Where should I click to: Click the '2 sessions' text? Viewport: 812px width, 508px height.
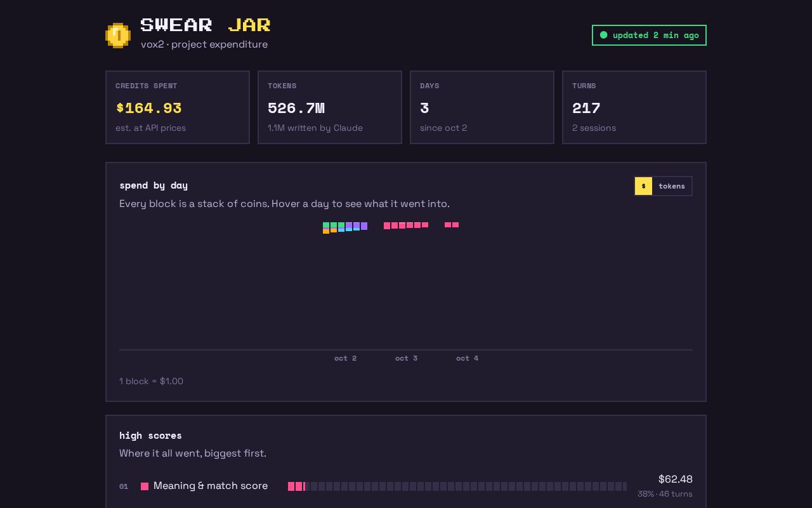[x=594, y=128]
